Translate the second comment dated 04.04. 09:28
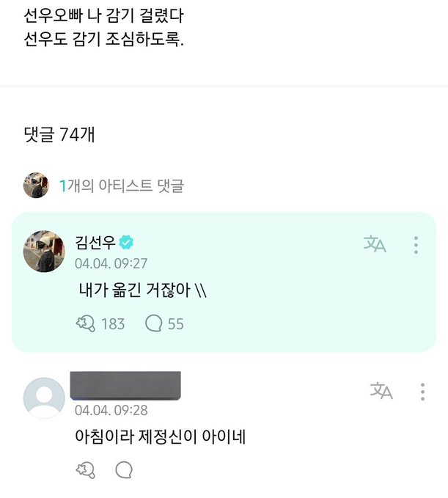 pyautogui.click(x=381, y=391)
